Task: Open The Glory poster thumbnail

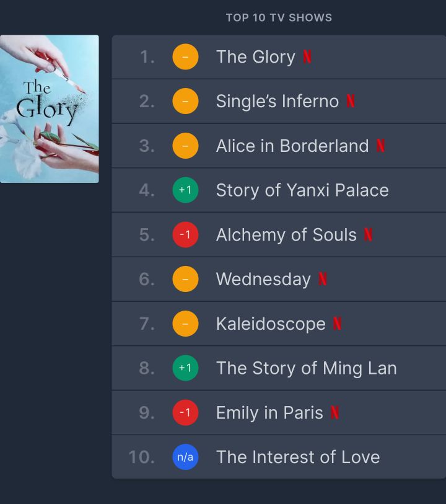Action: pos(50,109)
